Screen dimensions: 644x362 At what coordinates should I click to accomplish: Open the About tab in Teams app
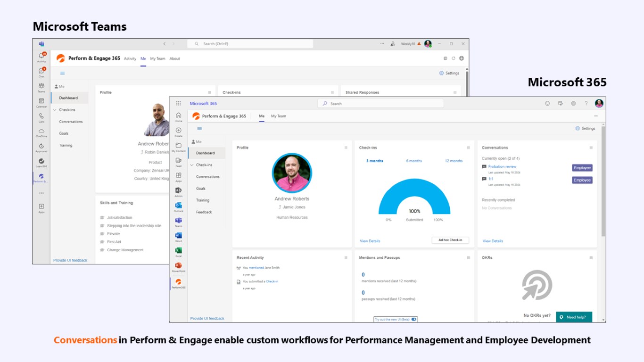174,59
